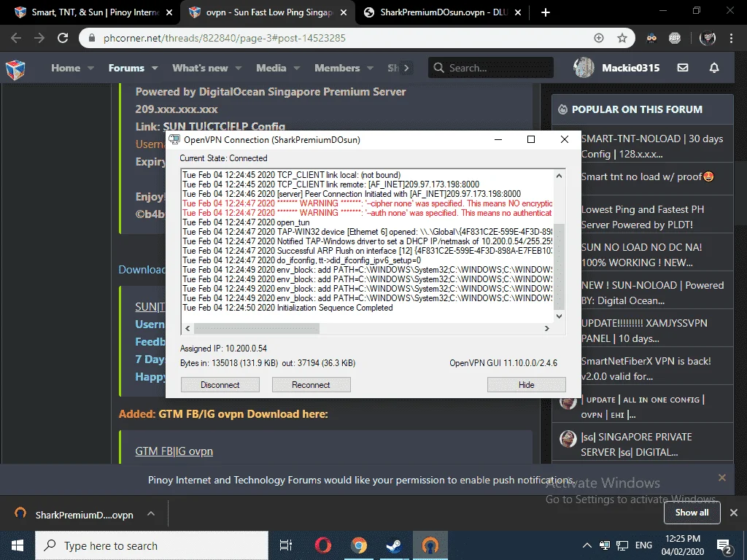Viewport: 747px width, 560px height.
Task: Switch to ovpn - Sun Fast Low Ping tab
Action: 268,12
